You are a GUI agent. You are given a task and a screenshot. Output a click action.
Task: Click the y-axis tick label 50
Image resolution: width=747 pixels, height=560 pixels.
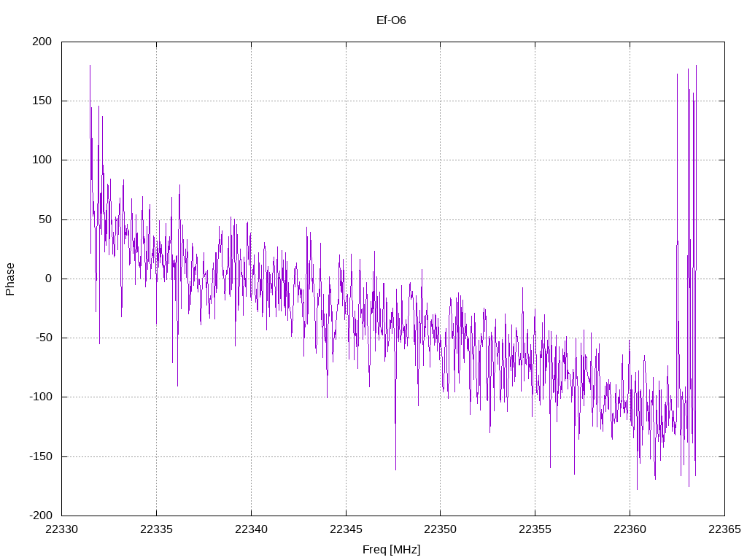(x=45, y=219)
